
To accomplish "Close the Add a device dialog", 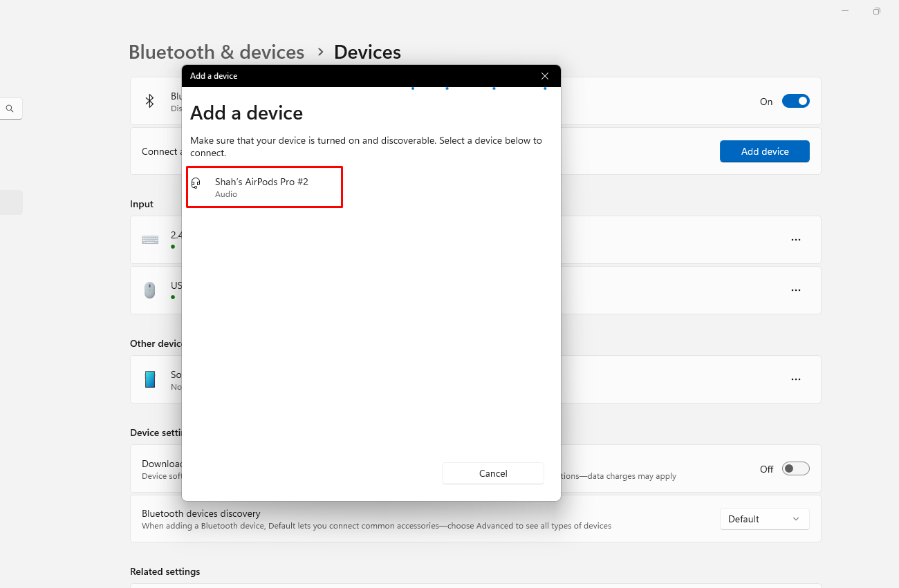I will tap(545, 76).
